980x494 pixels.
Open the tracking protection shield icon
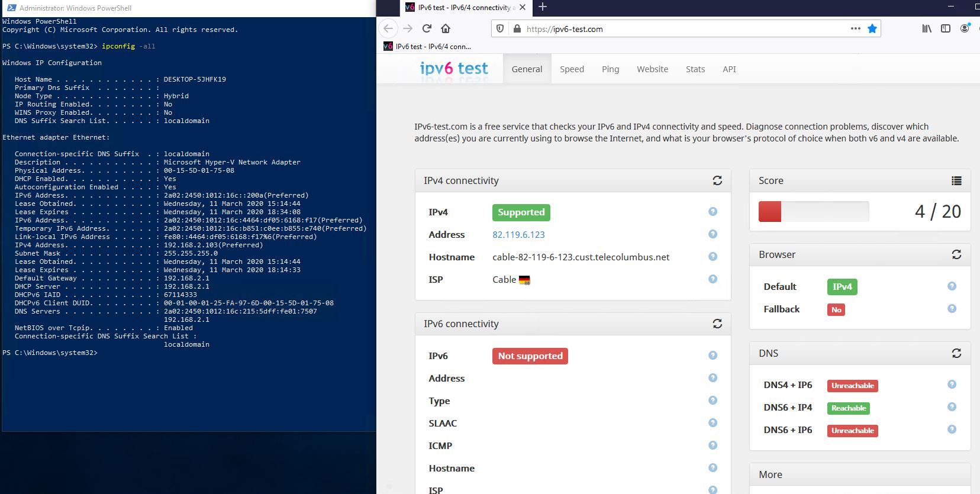click(x=500, y=28)
